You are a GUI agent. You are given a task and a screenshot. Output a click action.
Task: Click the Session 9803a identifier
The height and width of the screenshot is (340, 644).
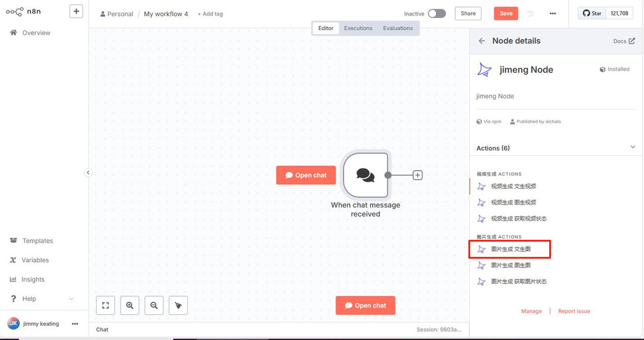(439, 330)
